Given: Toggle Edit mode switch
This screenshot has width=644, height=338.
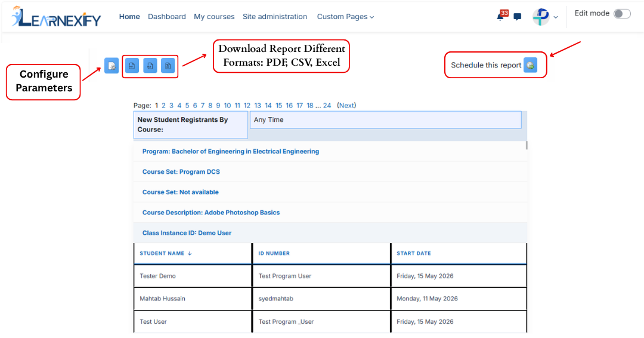Looking at the screenshot, I should click(x=622, y=14).
